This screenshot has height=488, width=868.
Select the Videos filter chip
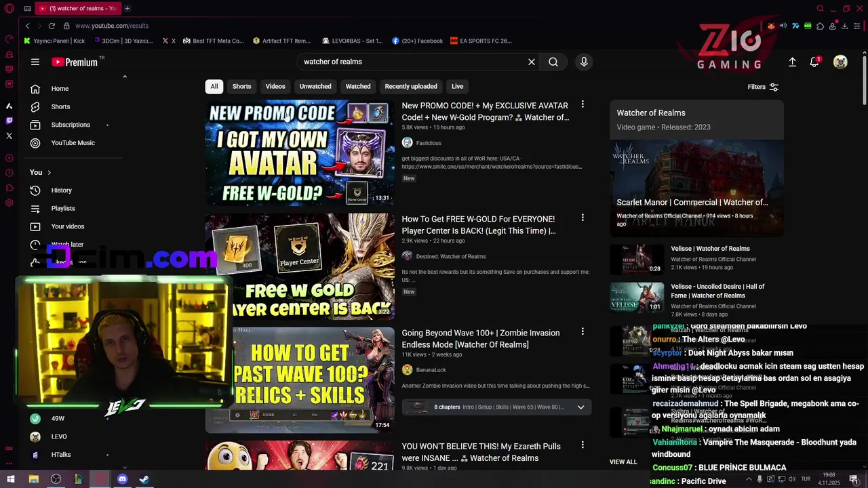(275, 86)
